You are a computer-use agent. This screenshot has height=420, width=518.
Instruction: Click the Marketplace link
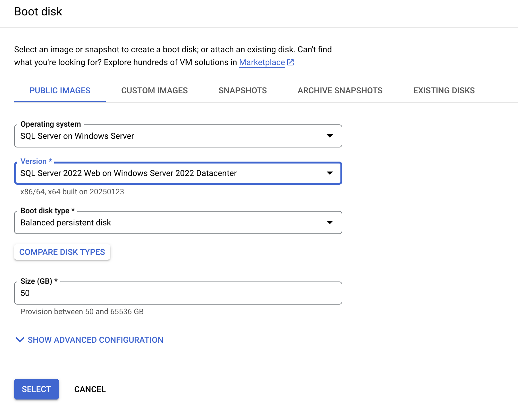coord(262,62)
